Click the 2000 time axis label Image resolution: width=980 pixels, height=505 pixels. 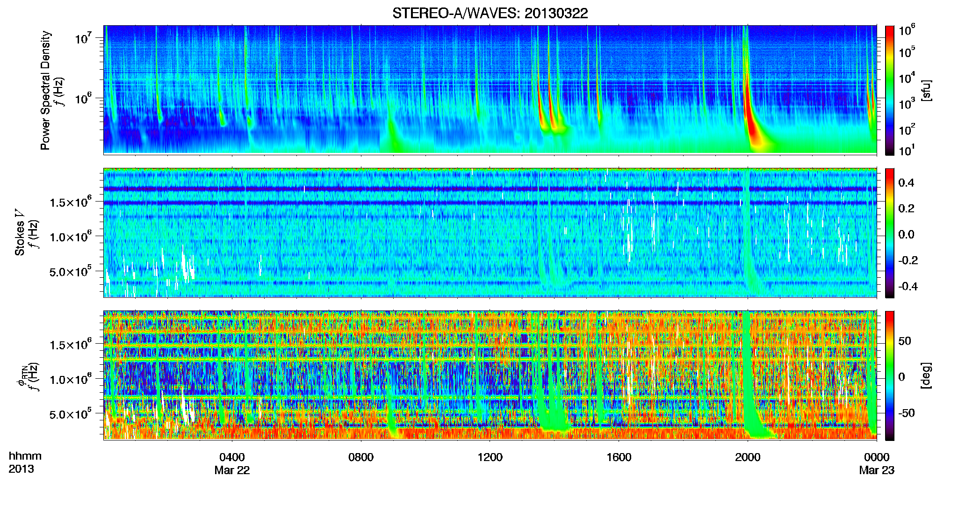click(x=748, y=457)
